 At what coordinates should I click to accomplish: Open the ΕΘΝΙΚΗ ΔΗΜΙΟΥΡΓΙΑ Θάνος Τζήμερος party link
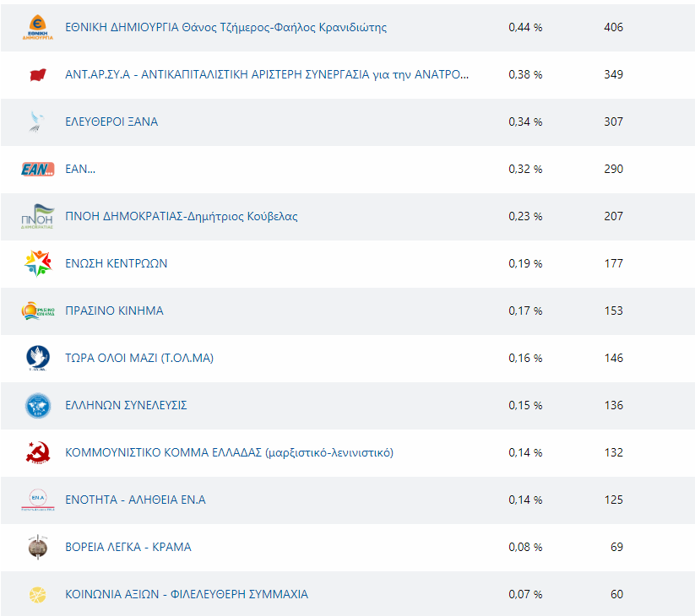(x=225, y=27)
